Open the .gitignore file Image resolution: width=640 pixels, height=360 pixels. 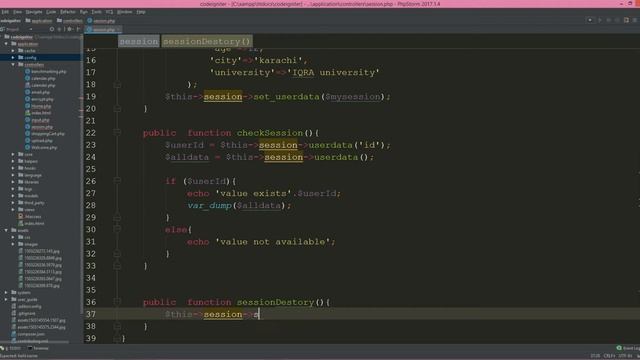coord(24,313)
